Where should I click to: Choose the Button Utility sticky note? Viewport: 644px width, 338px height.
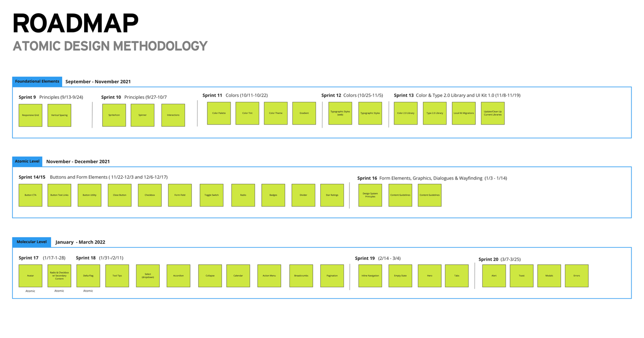(x=90, y=195)
